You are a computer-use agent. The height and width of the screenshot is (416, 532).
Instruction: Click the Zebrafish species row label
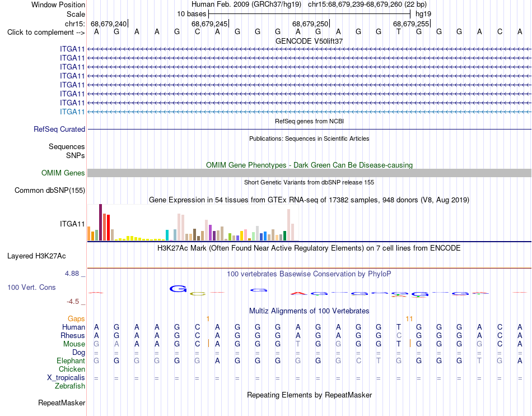(70, 386)
